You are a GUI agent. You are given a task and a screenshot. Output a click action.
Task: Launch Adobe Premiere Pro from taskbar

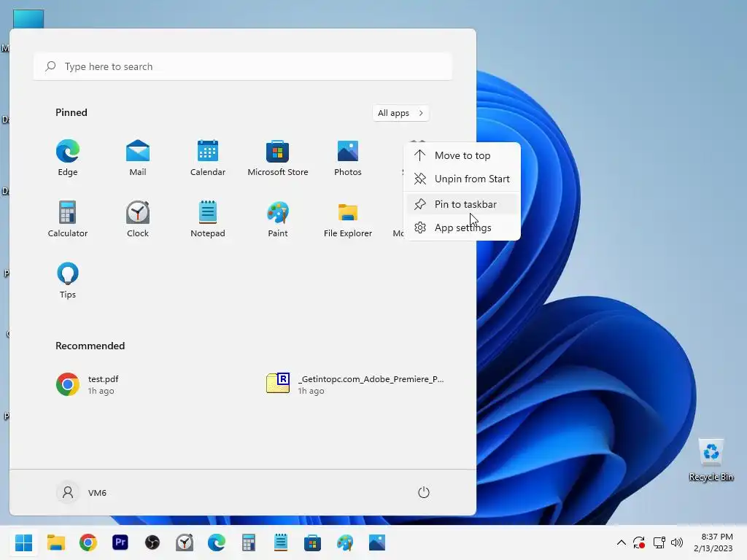pos(120,542)
